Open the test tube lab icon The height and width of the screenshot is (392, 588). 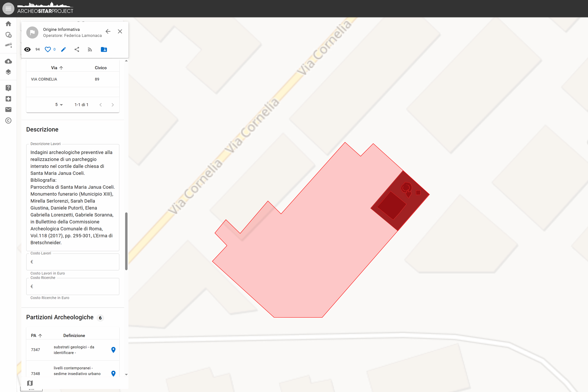click(8, 45)
